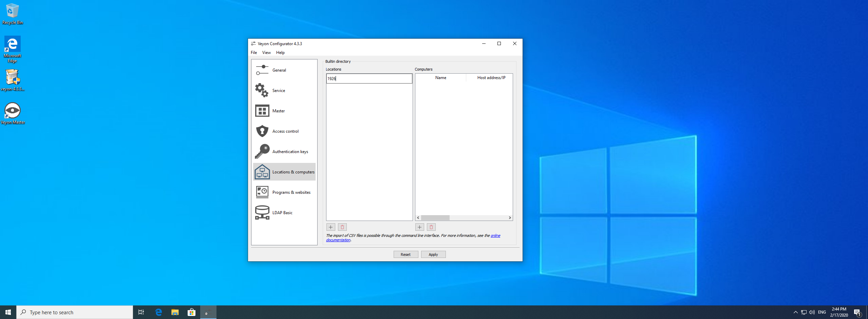The image size is (868, 319).
Task: Click the Reset button
Action: (x=405, y=255)
